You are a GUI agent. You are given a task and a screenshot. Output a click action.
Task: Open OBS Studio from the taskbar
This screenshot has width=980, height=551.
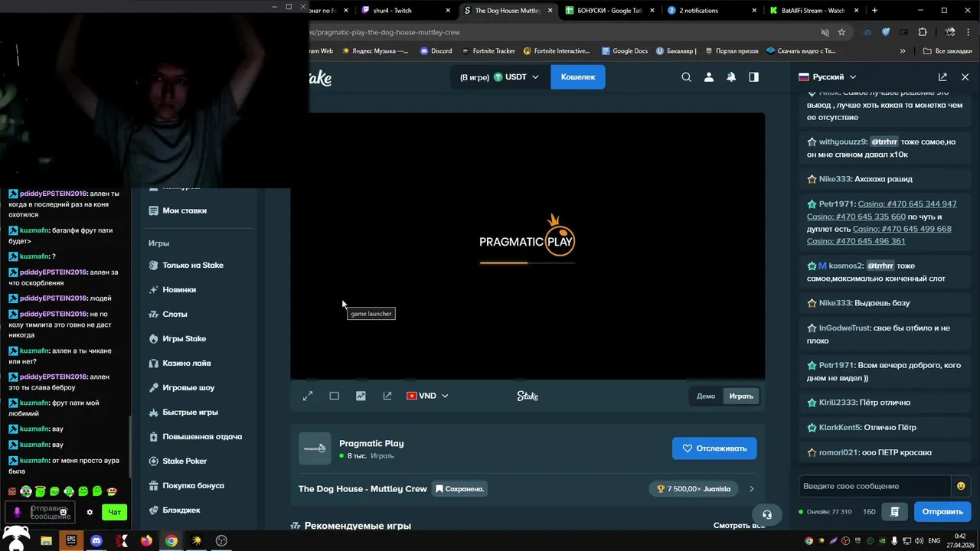tap(221, 541)
